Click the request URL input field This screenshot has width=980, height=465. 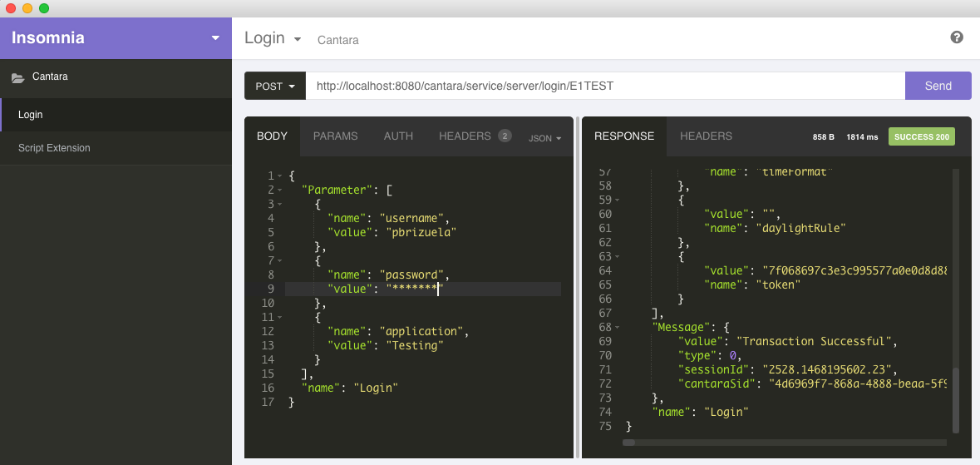coord(604,86)
